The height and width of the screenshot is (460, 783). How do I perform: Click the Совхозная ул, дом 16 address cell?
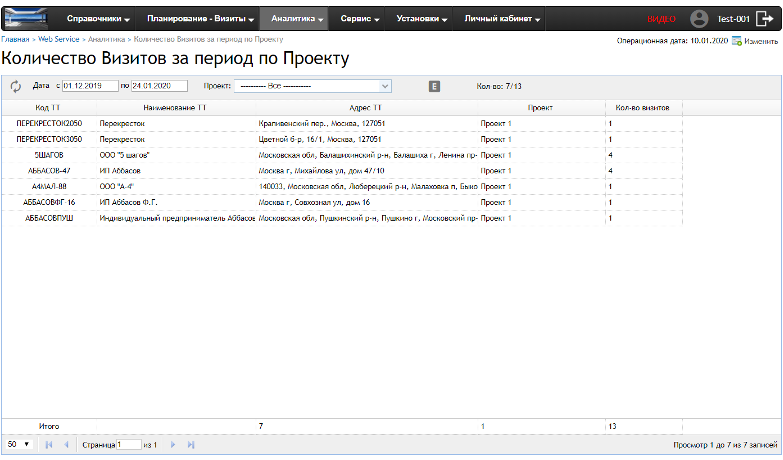(x=367, y=203)
